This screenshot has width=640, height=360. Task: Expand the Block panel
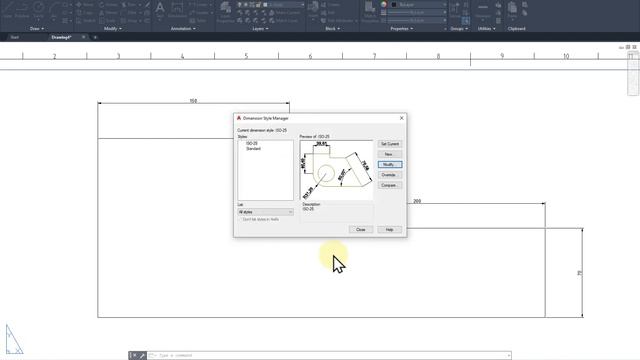(x=332, y=29)
